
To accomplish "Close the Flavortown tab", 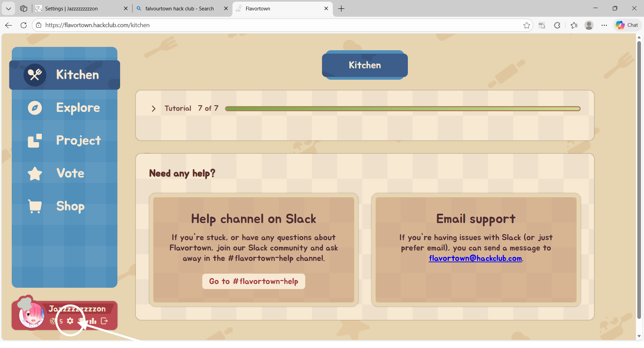I will tap(326, 9).
